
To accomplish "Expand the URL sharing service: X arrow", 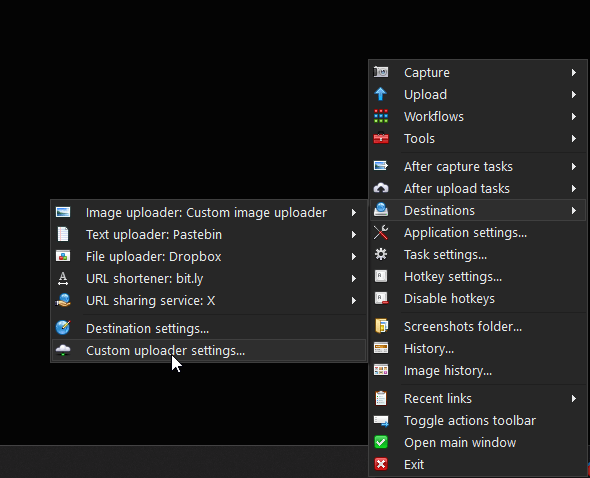I will pyautogui.click(x=354, y=300).
